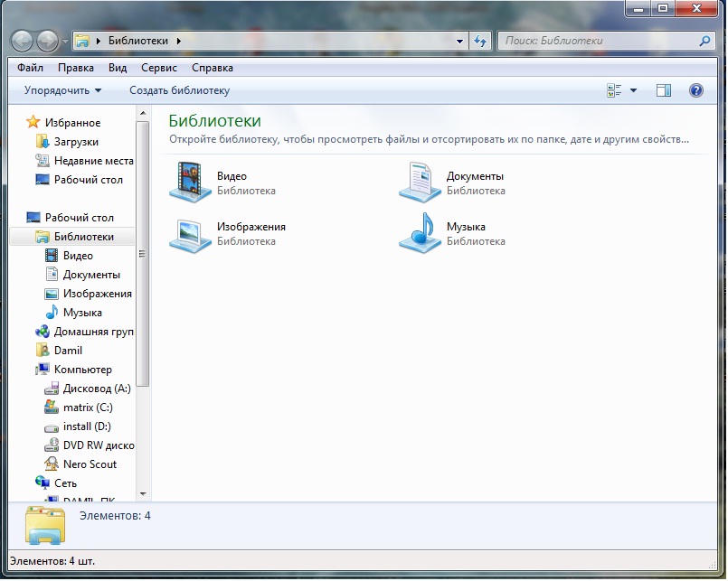Click DVD RW drive icon
The image size is (728, 581).
(52, 445)
